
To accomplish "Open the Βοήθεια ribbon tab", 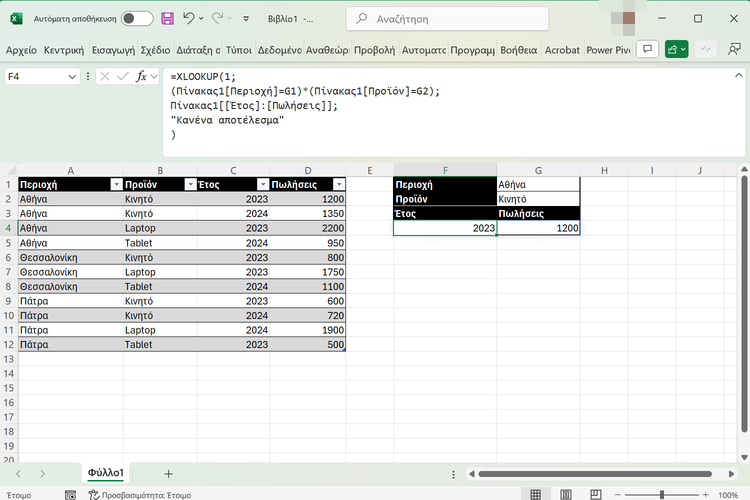I will coord(518,50).
